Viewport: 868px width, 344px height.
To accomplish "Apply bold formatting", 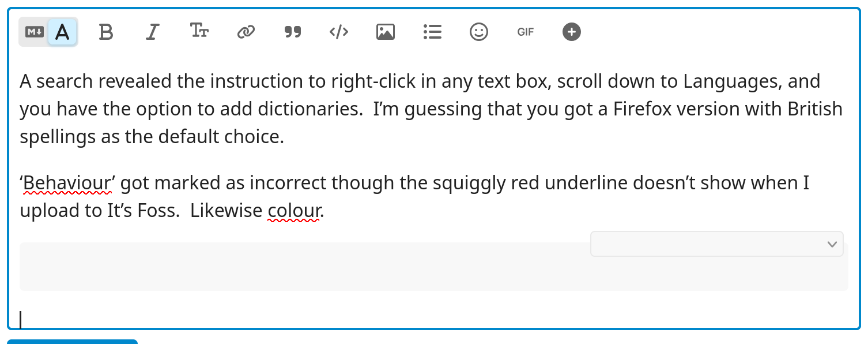I will click(x=106, y=32).
